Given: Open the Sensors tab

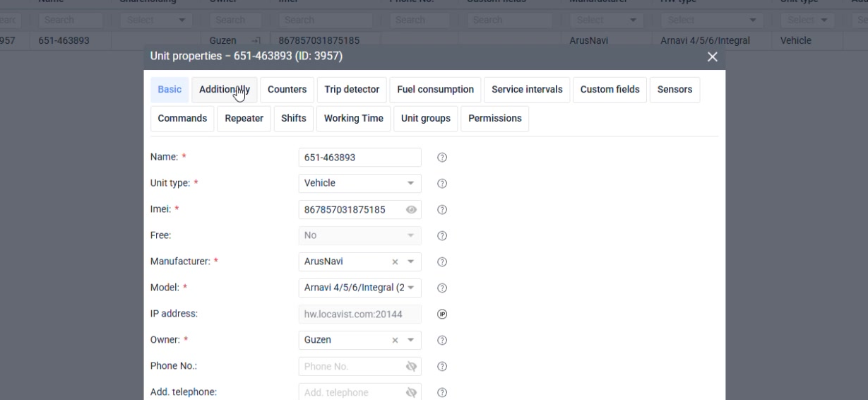Looking at the screenshot, I should [674, 90].
